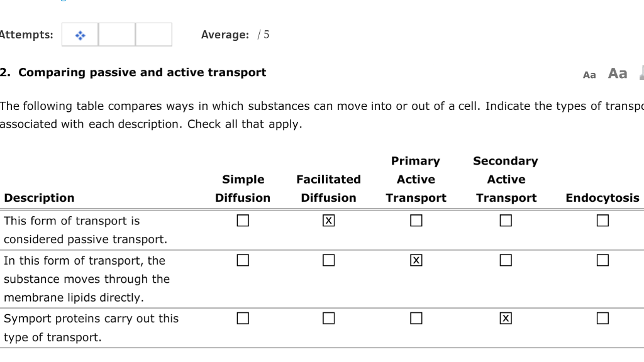Uncheck Facilitated Diffusion for the passive transport row
This screenshot has width=644, height=362.
328,221
